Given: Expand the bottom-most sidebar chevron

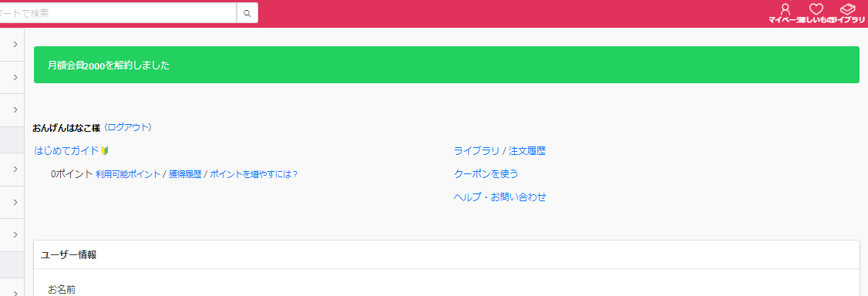Looking at the screenshot, I should [x=15, y=291].
